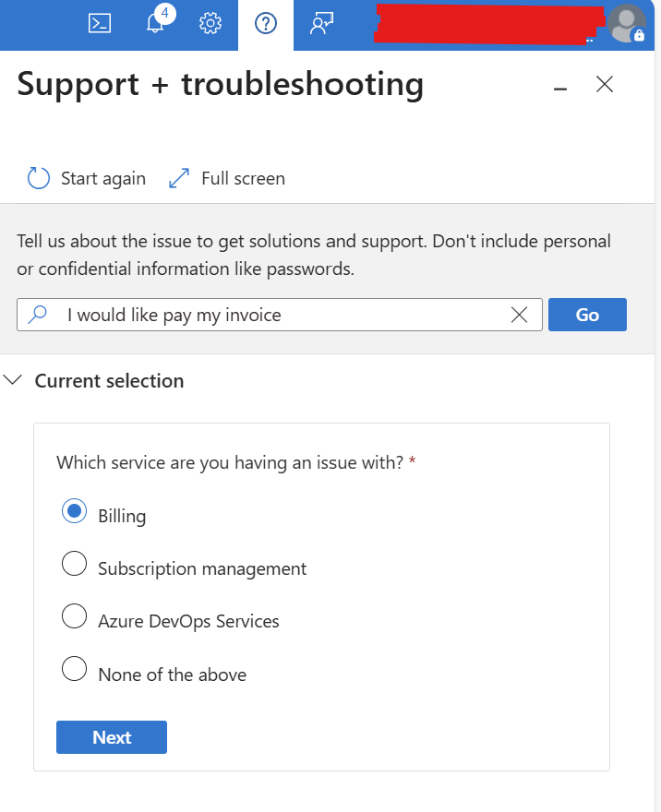
Task: Open the feedback icon in top bar
Action: click(321, 23)
